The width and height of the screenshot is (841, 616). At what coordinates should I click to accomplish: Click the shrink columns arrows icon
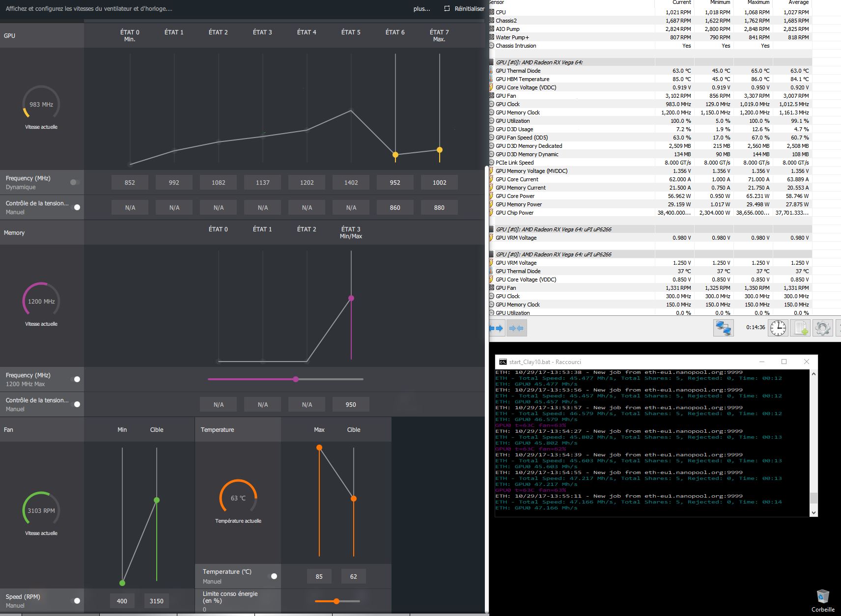click(516, 328)
